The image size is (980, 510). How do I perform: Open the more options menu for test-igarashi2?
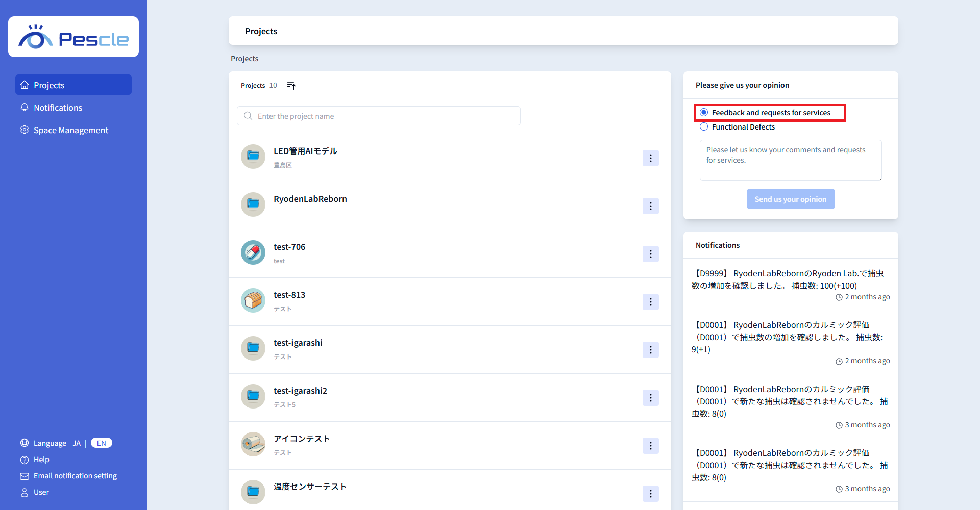[x=650, y=398]
